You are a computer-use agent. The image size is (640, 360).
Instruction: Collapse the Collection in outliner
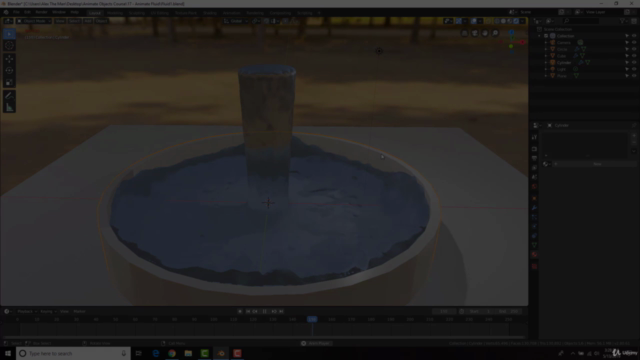pos(540,36)
